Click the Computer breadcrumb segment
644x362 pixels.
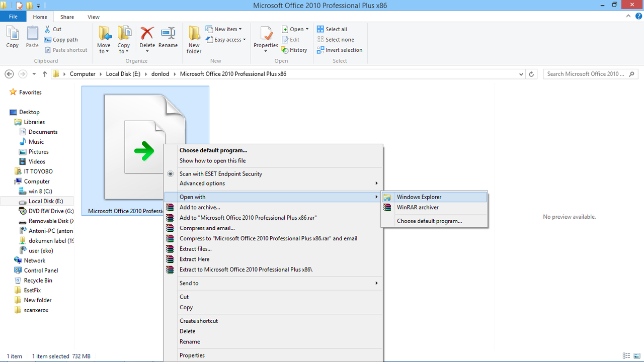tap(83, 74)
